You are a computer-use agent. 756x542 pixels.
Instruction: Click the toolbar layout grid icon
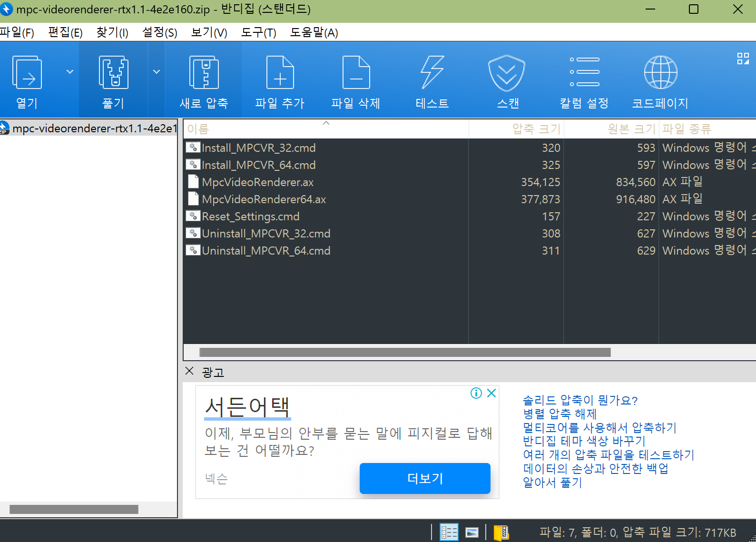coord(743,59)
